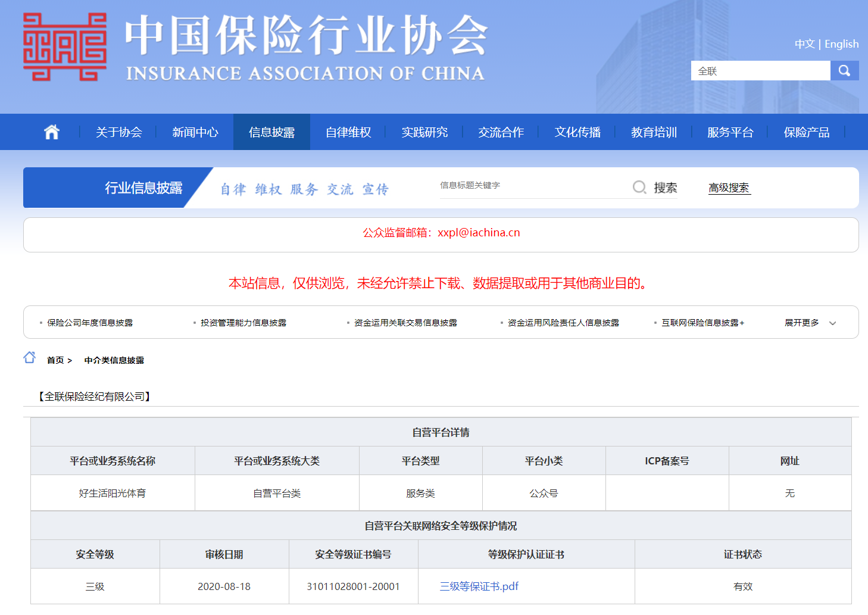Open 资金运用关联交易信息披露 category
The height and width of the screenshot is (615, 868).
pyautogui.click(x=405, y=323)
